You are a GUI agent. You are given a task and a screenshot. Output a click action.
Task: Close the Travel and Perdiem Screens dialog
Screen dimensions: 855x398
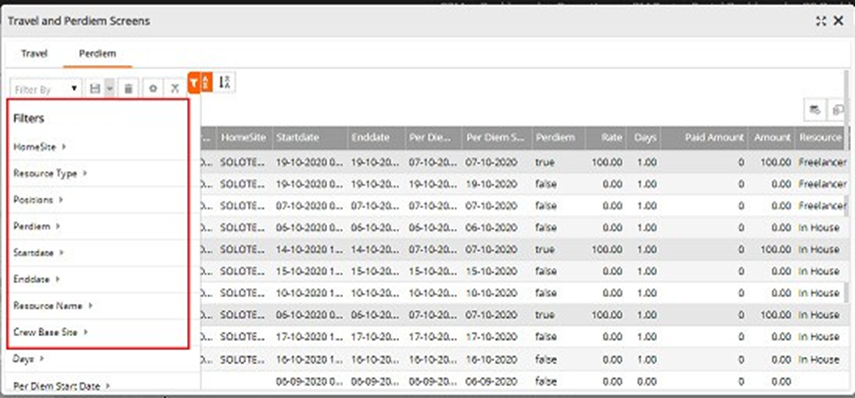(839, 21)
